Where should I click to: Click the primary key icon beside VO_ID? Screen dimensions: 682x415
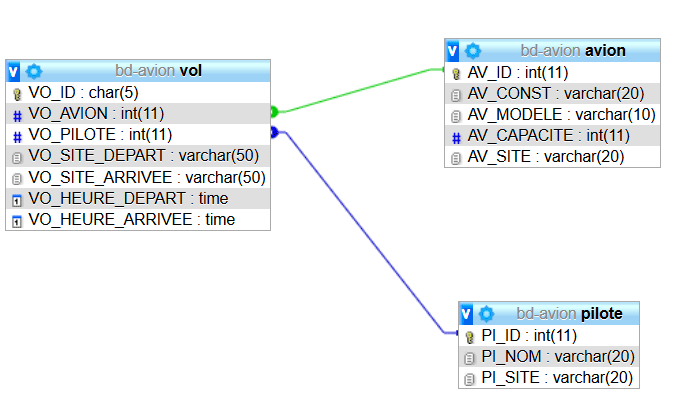(17, 93)
